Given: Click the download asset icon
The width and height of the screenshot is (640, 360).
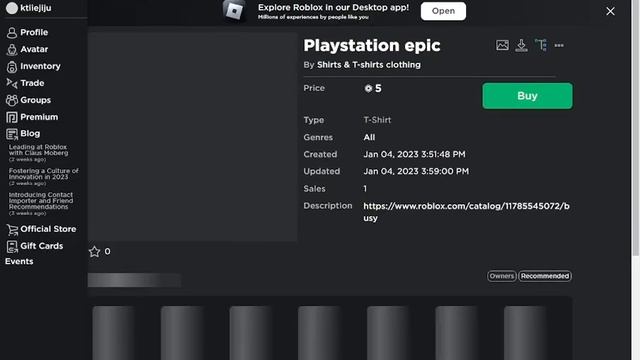Looking at the screenshot, I should pos(521,45).
